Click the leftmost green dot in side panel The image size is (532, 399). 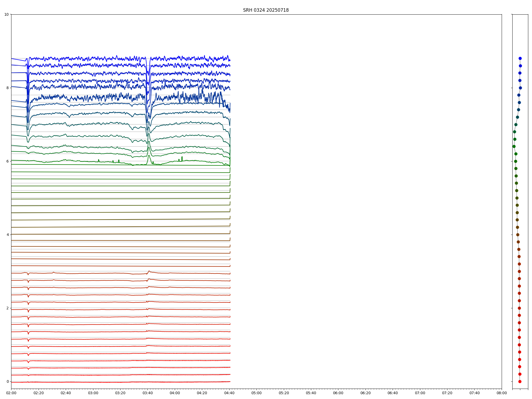tap(514, 146)
